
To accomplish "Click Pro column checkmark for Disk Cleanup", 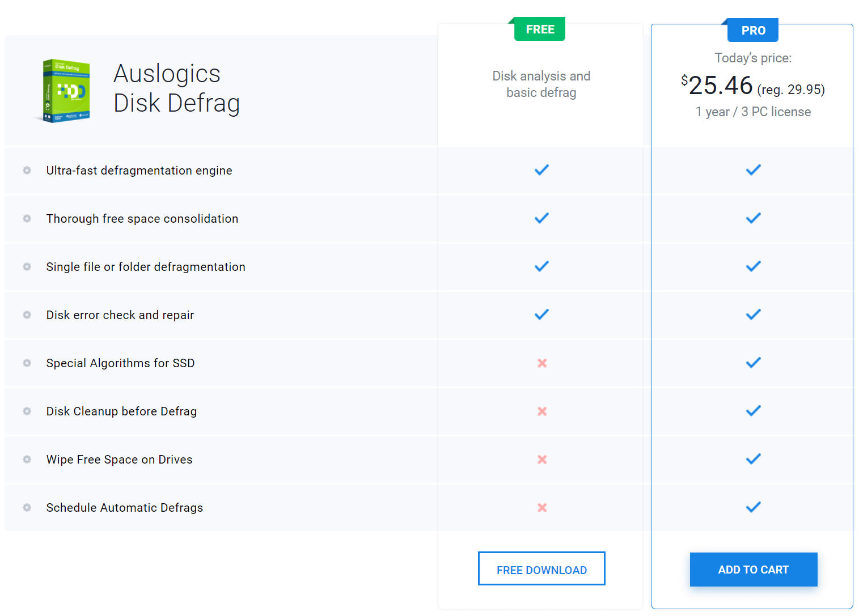I will pyautogui.click(x=753, y=411).
